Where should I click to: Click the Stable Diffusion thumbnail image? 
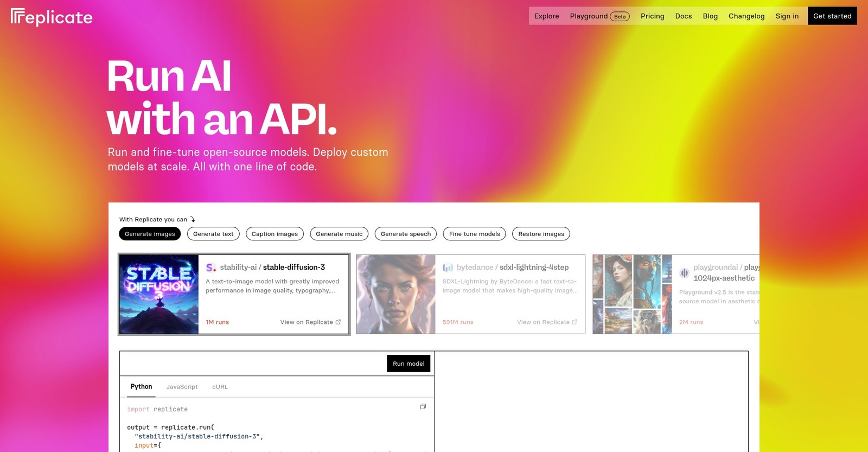(x=159, y=294)
